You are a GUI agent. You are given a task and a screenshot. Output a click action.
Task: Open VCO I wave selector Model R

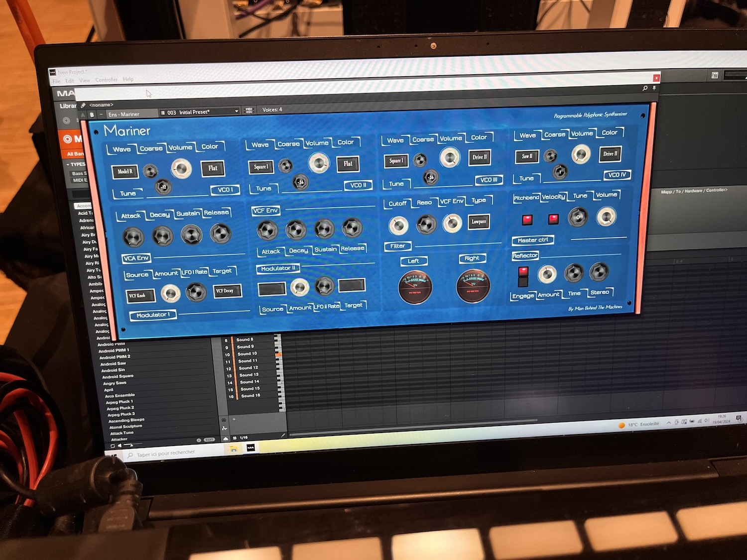coord(124,171)
